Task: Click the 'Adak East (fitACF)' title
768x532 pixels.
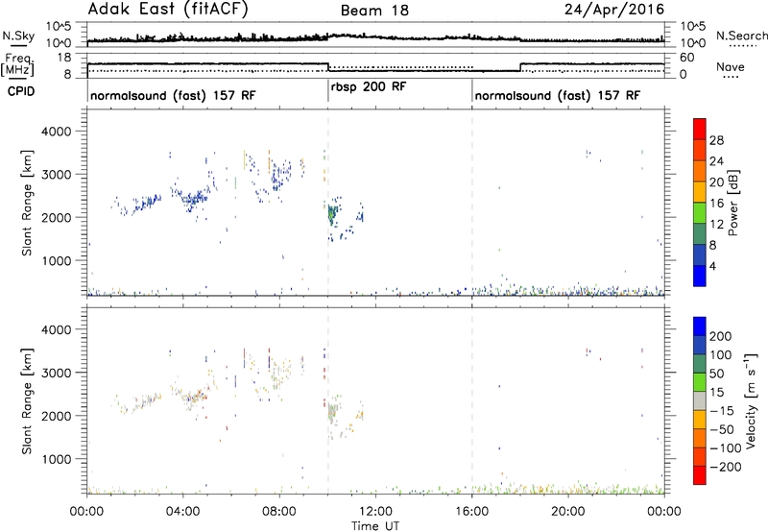Action: pyautogui.click(x=168, y=9)
